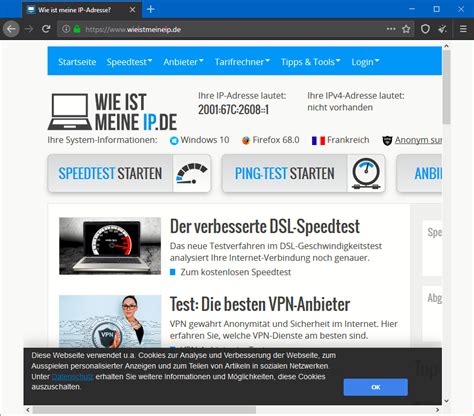Click the horizontal scrollbar right arrow
The image size is (474, 416).
tap(438, 410)
